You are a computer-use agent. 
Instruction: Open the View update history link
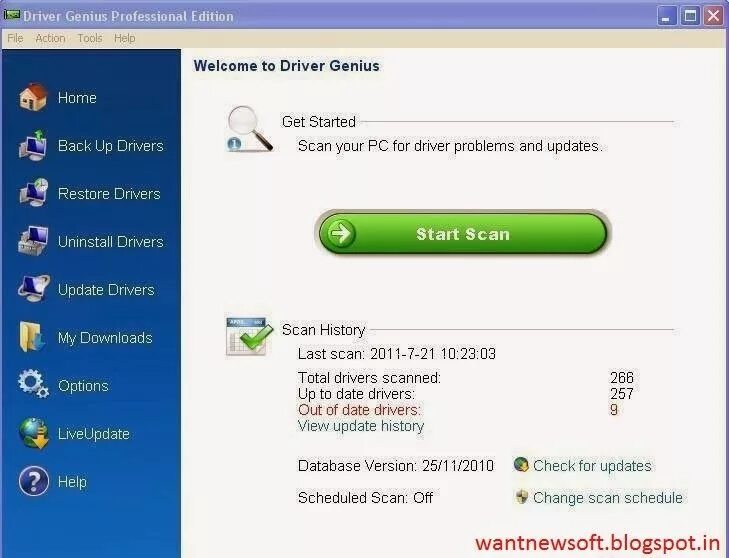click(x=361, y=426)
